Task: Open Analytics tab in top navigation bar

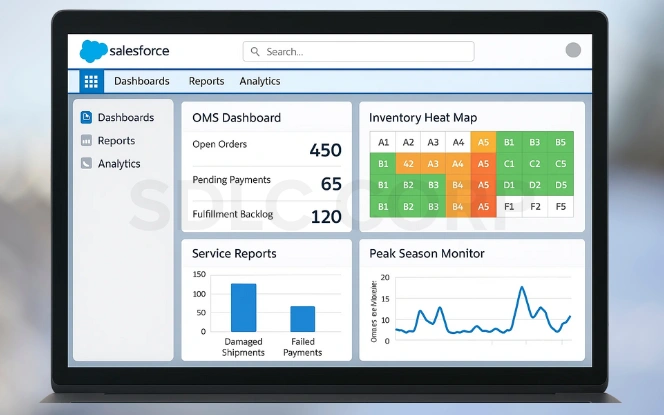Action: point(259,81)
